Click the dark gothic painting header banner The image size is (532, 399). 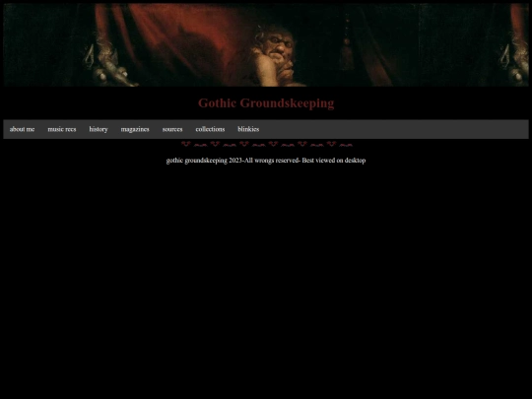tap(266, 44)
